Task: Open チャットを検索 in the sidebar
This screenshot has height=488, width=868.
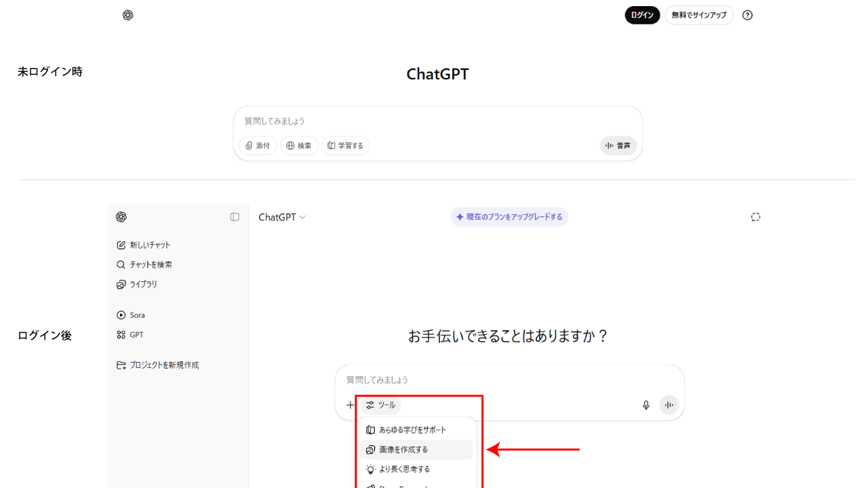Action: (x=144, y=264)
